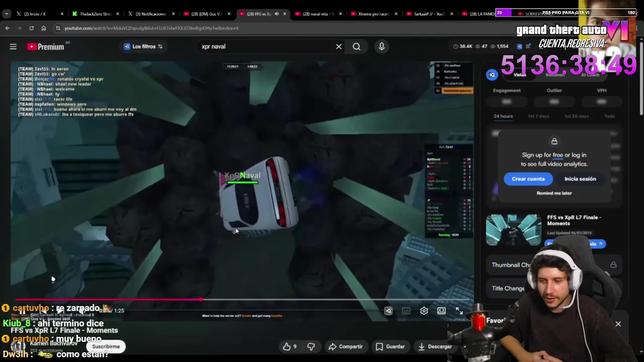Screen dimensions: 644x362
Task: Share the video using Compartir
Action: (345, 346)
